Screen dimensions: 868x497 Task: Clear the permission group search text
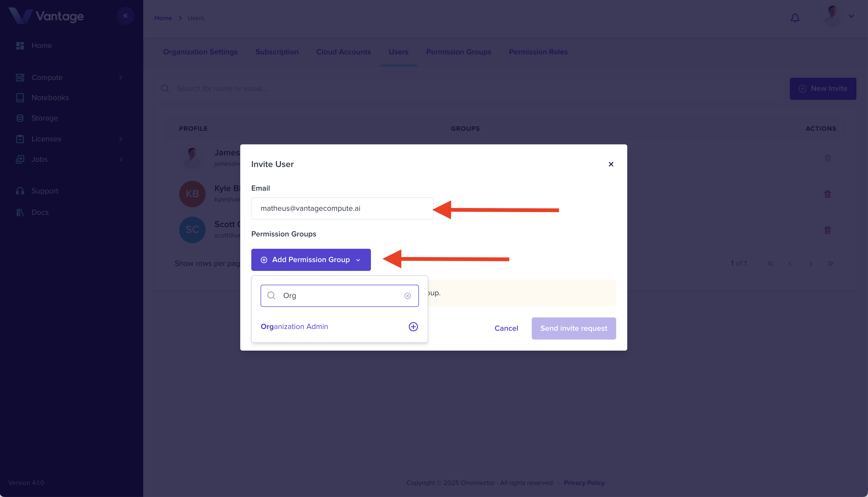408,296
